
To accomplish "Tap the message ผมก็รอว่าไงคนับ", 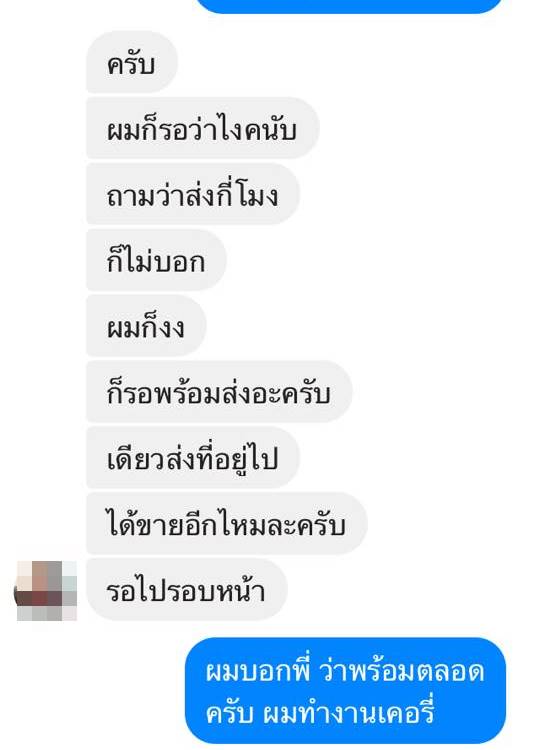I will pyautogui.click(x=202, y=128).
